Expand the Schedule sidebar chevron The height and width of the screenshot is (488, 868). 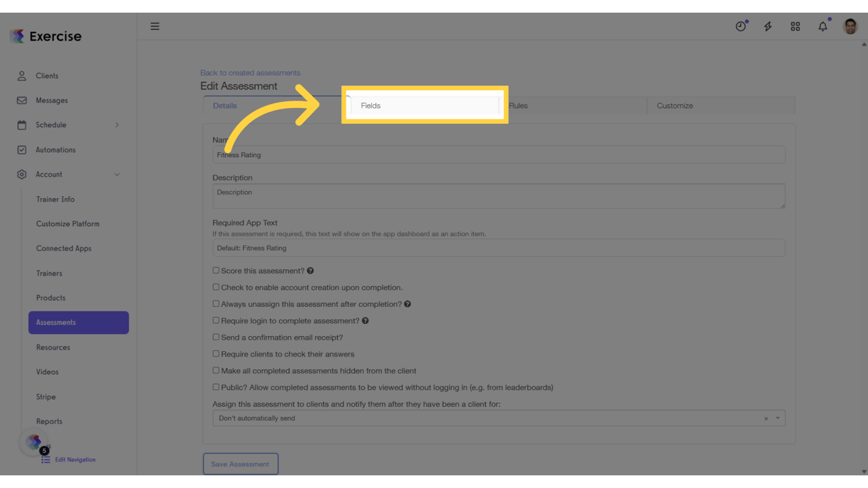pos(117,125)
